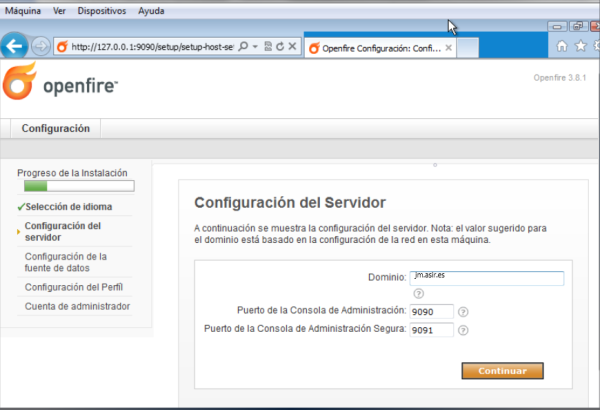Click the Dominio input field
Screen dimensions: 600x410
click(x=487, y=279)
